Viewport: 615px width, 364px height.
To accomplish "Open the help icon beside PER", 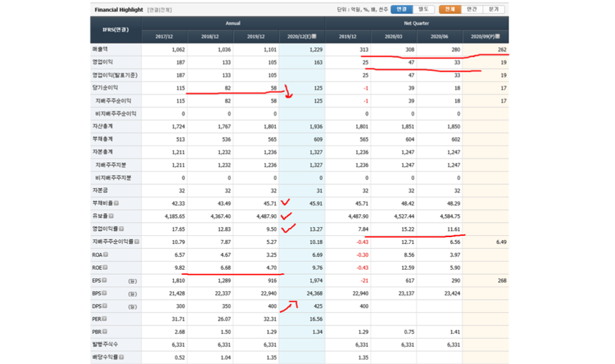I will 104,319.
